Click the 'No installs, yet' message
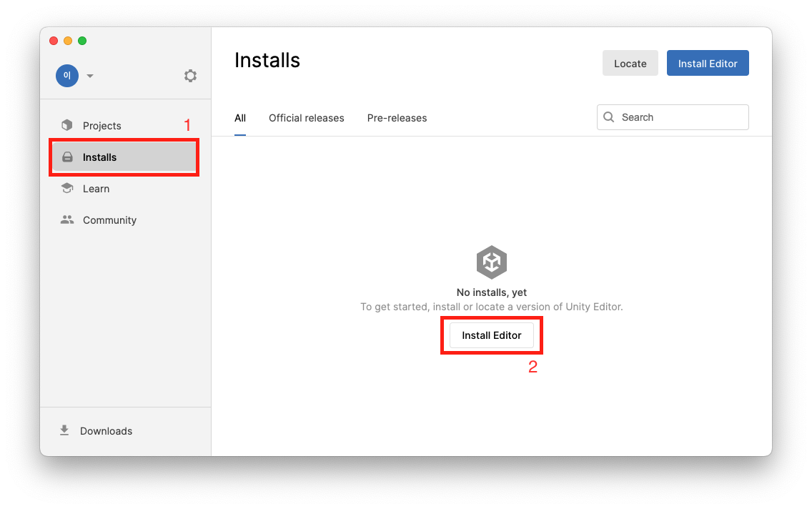Image resolution: width=812 pixels, height=509 pixels. [492, 292]
